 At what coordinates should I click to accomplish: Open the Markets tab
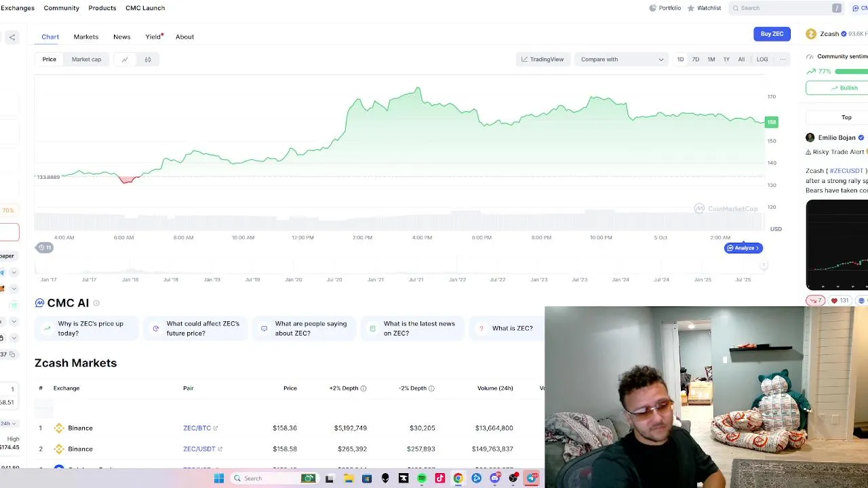coord(86,37)
